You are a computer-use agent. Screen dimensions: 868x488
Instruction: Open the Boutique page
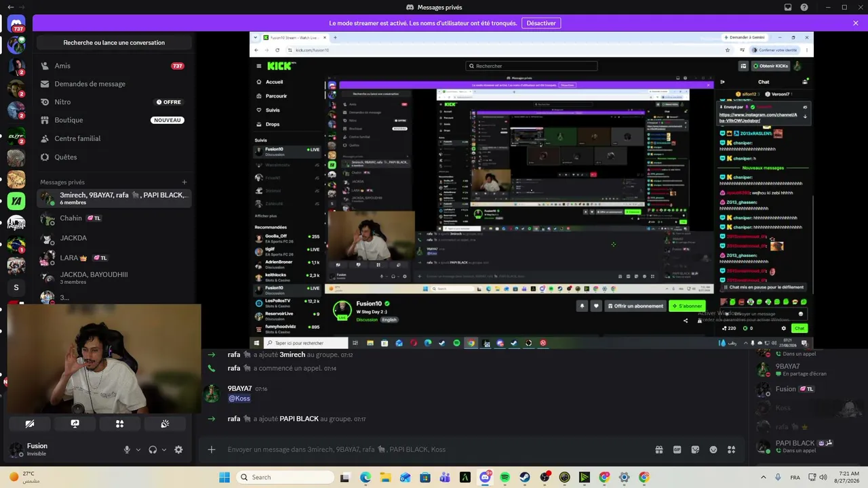click(113, 120)
